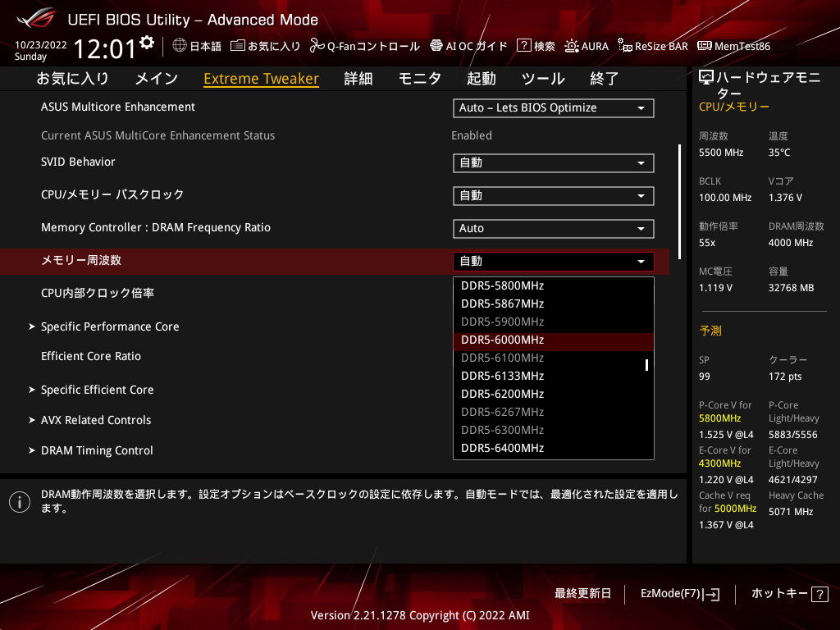Click the 最終更新日 button
This screenshot has height=630, width=840.
point(582,594)
